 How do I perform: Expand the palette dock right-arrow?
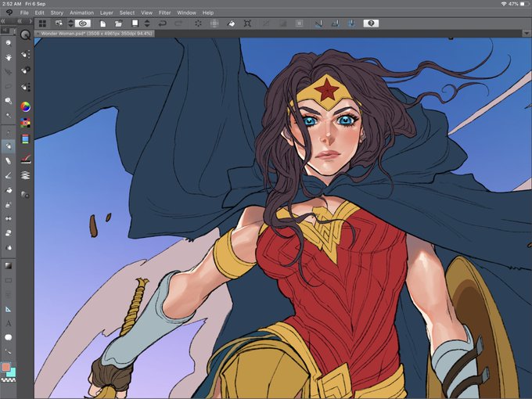tap(31, 21)
